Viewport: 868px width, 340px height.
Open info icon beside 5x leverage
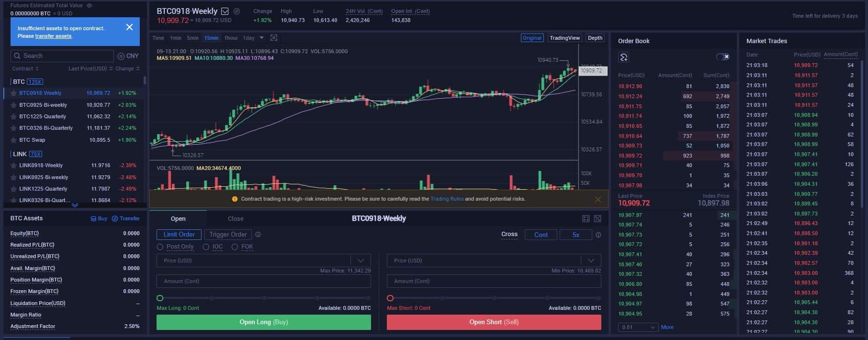(598, 235)
